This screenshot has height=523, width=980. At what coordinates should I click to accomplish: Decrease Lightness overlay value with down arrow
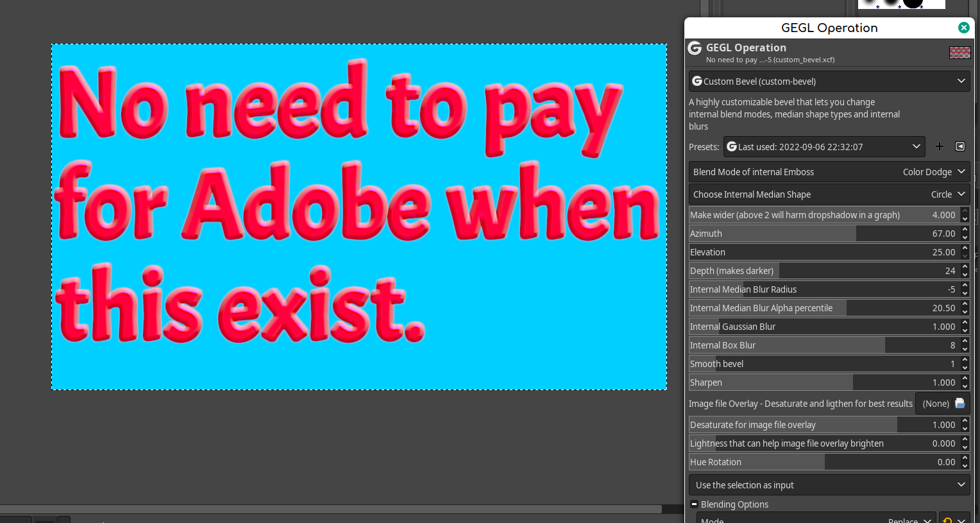tap(965, 448)
